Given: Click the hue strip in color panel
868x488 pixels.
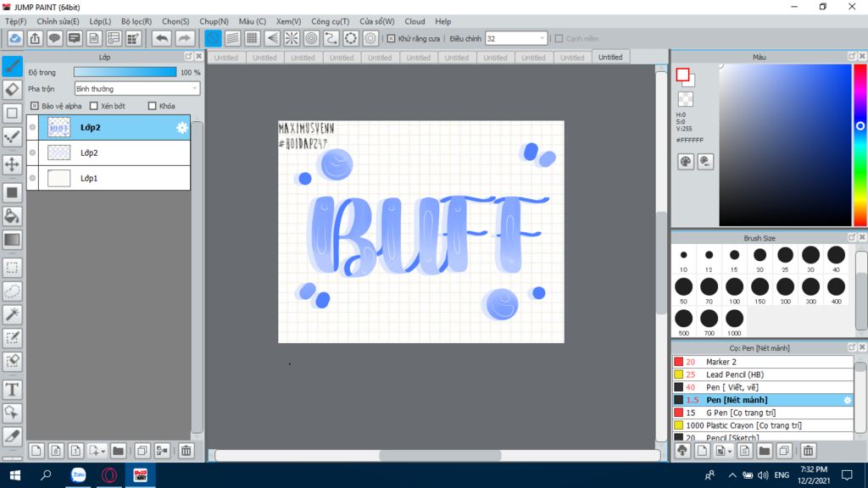Looking at the screenshot, I should click(x=860, y=145).
